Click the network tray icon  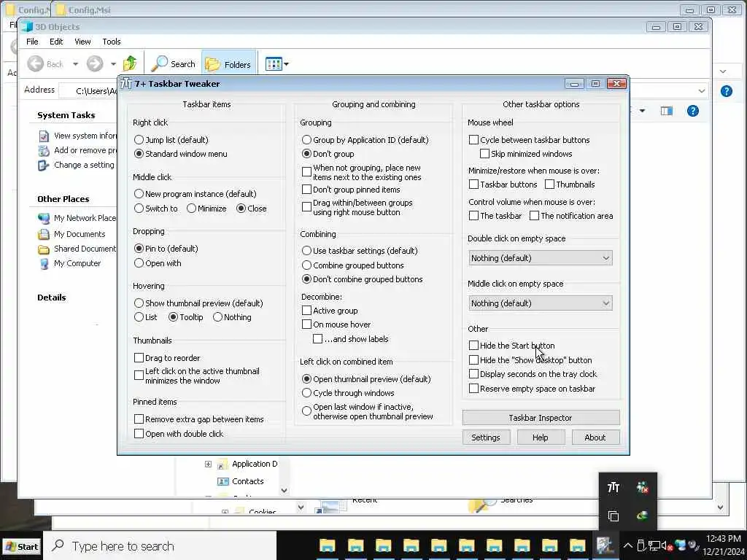click(x=654, y=545)
